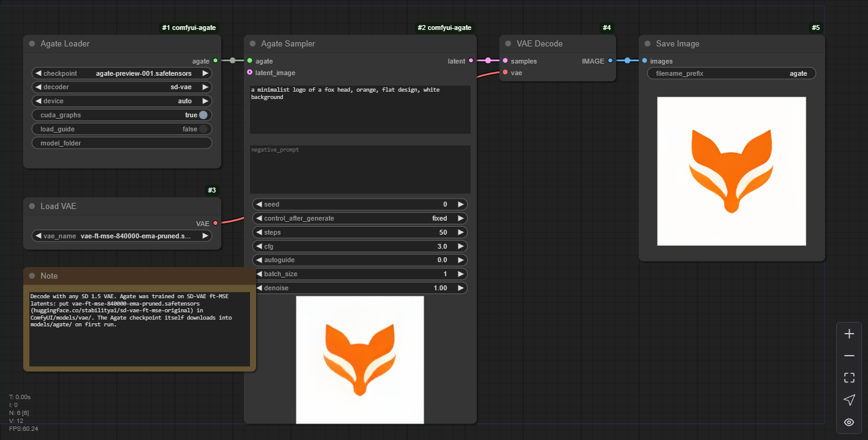This screenshot has height=440, width=868.
Task: Open the decoder sd-vae dropdown
Action: pos(122,87)
